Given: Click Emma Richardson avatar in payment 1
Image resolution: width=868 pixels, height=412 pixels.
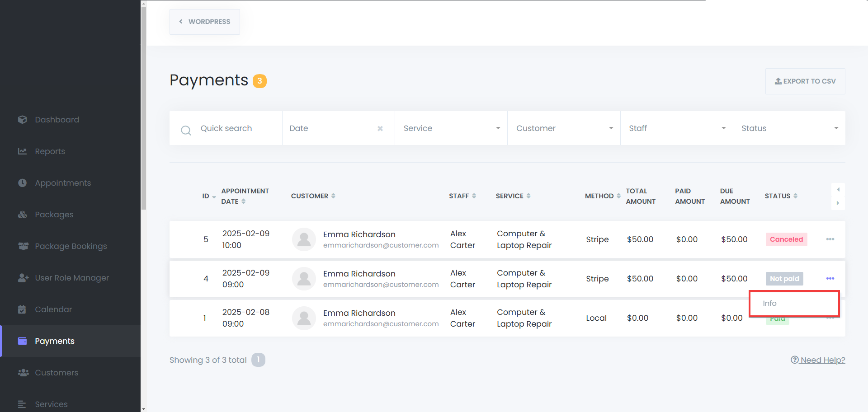Looking at the screenshot, I should [x=304, y=318].
